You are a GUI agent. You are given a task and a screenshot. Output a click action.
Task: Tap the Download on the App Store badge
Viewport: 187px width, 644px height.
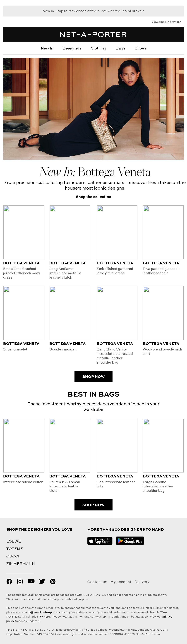tap(100, 541)
